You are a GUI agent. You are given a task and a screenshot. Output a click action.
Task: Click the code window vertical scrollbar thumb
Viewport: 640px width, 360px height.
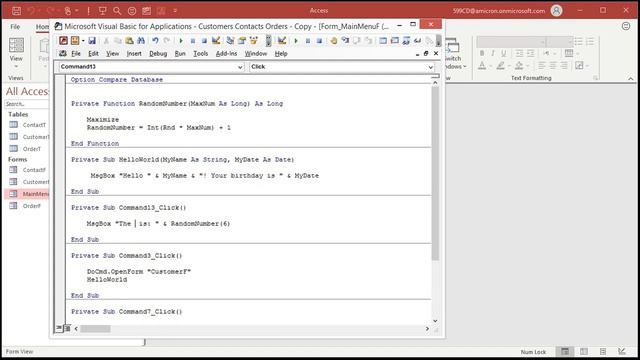435,173
